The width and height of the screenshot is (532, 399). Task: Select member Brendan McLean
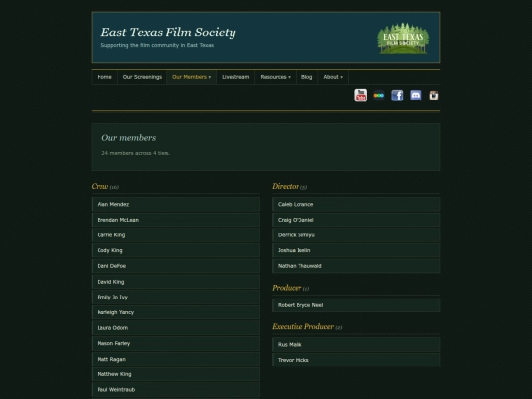[x=175, y=220]
